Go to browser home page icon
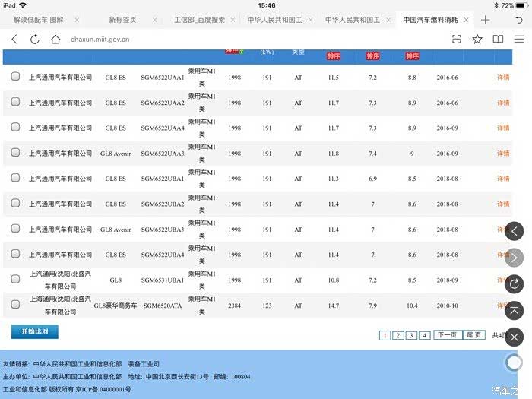The image size is (532, 399). click(x=55, y=39)
